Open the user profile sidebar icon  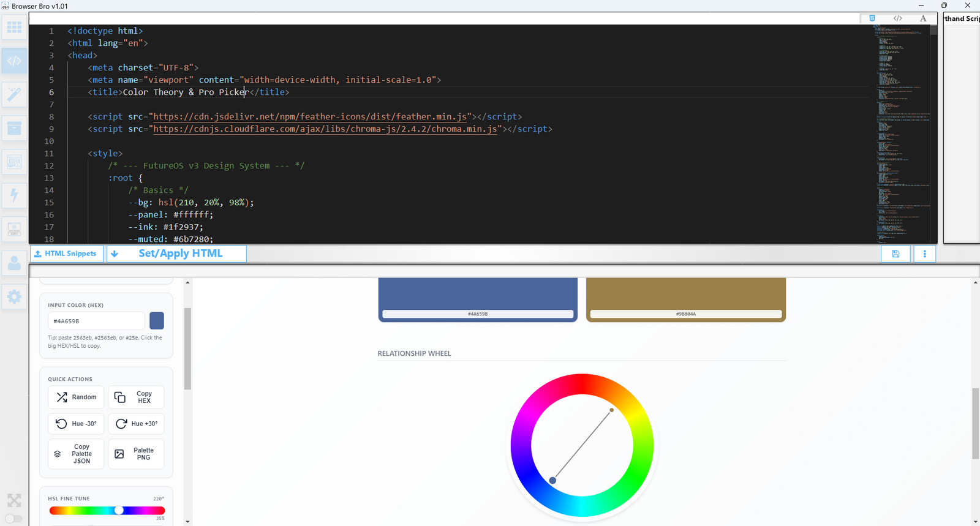pos(14,263)
